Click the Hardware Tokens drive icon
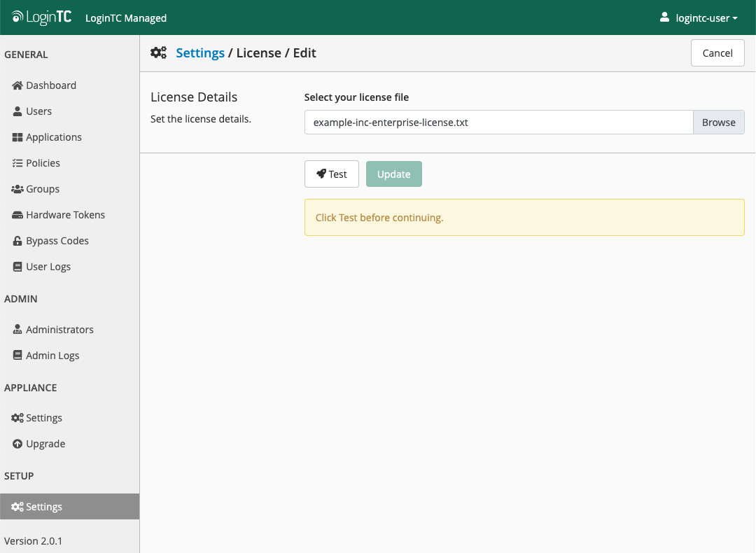 pos(17,215)
